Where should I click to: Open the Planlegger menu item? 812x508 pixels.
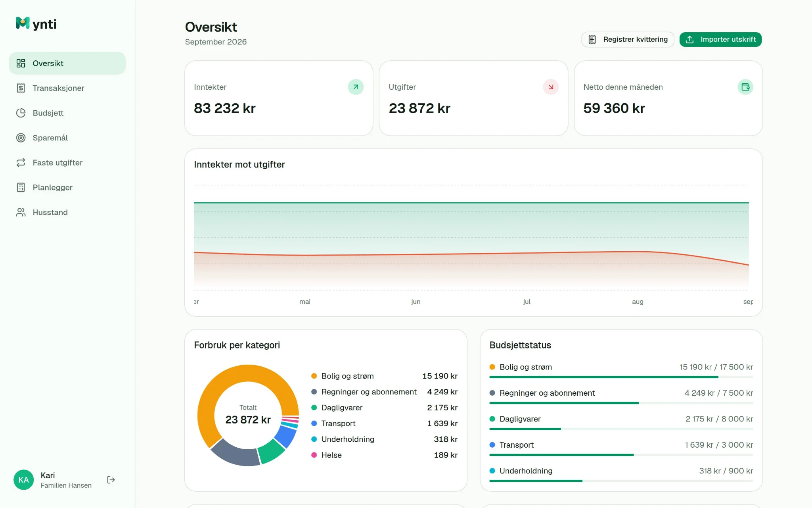(67, 187)
